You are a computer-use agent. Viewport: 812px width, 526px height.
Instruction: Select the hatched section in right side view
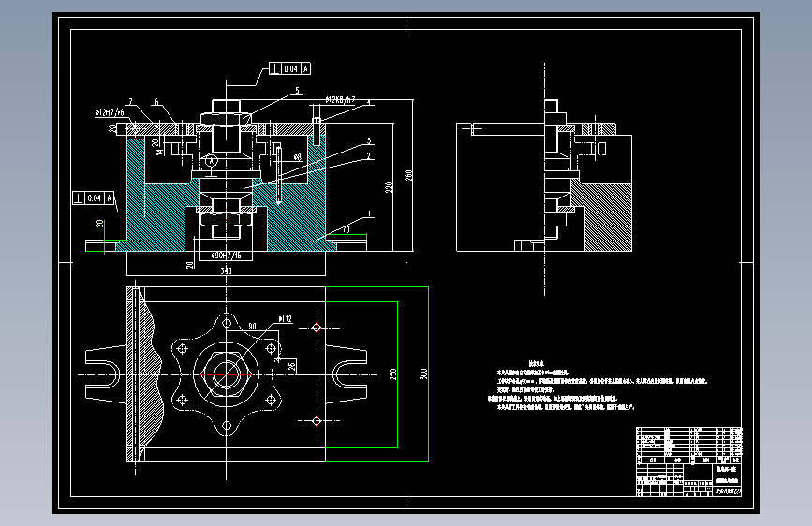[x=600, y=215]
